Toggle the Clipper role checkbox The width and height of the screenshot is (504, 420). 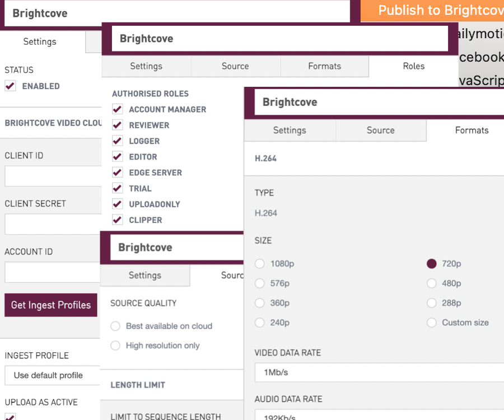(118, 220)
